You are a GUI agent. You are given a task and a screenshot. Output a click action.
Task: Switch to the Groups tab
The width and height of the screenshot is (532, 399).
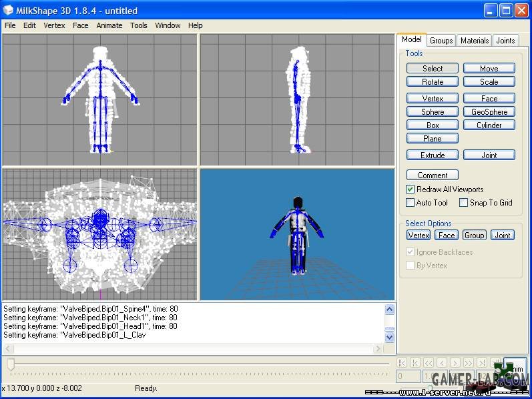441,41
